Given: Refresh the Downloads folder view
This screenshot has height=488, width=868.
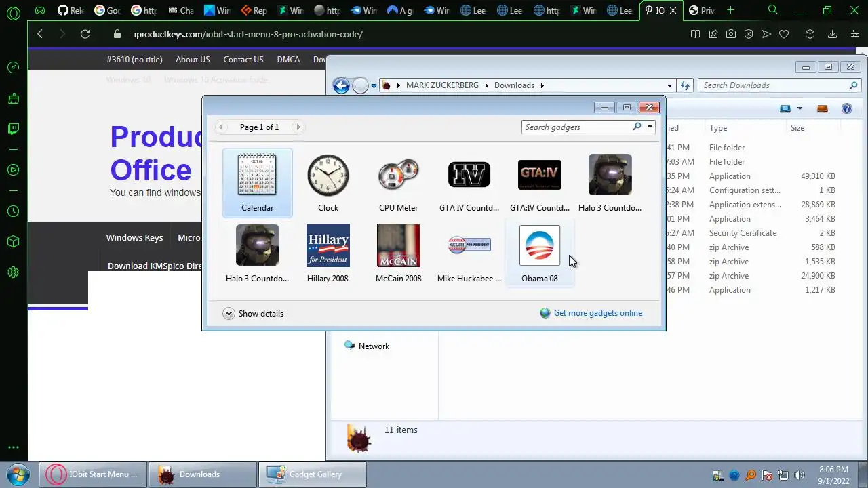Looking at the screenshot, I should (685, 85).
